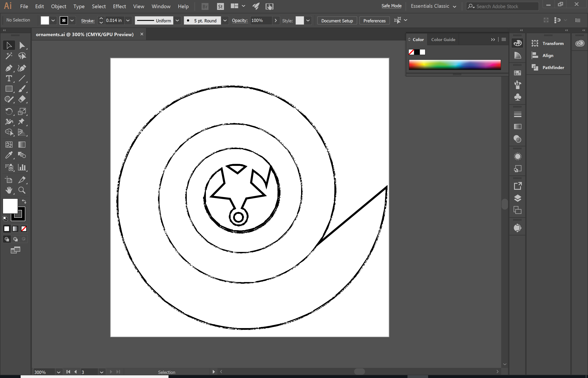
Task: Select the Direct Selection tool
Action: [22, 45]
